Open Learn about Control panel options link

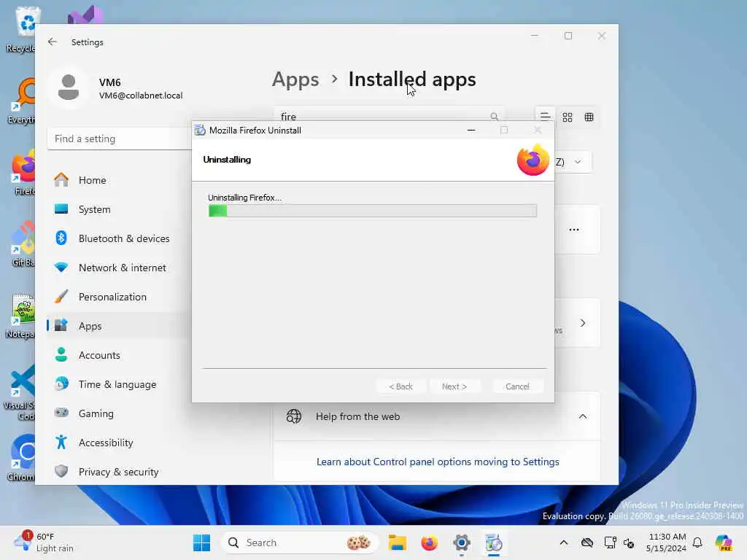point(438,462)
